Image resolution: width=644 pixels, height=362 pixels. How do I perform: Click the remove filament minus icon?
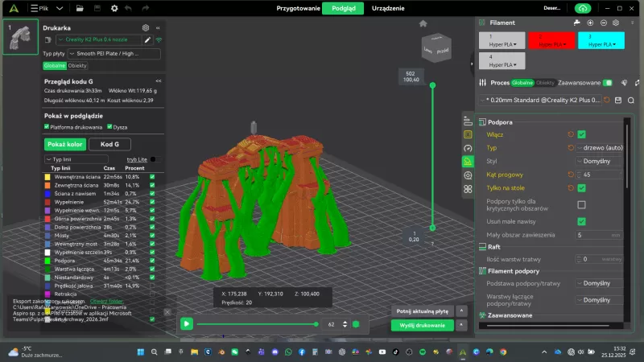603,23
